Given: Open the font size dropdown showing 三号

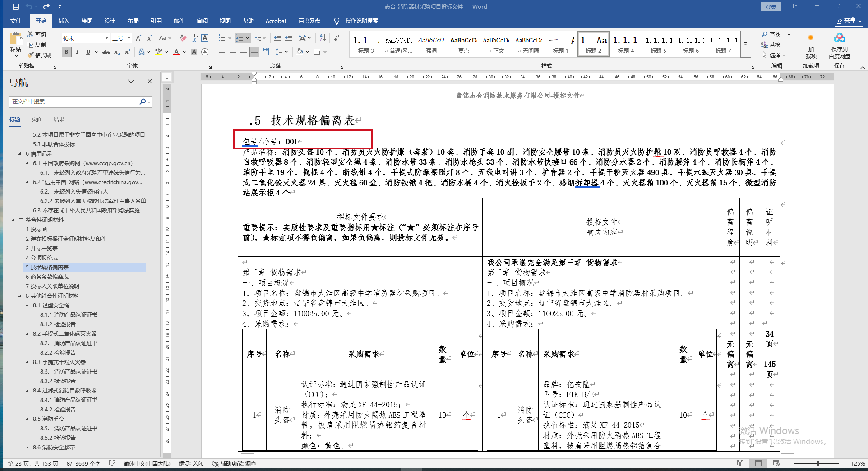Looking at the screenshot, I should tap(129, 38).
